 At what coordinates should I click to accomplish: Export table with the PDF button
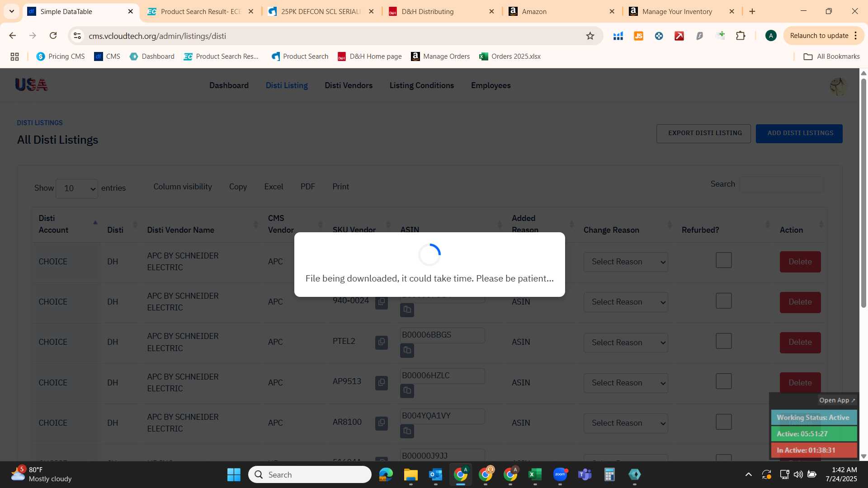(307, 187)
